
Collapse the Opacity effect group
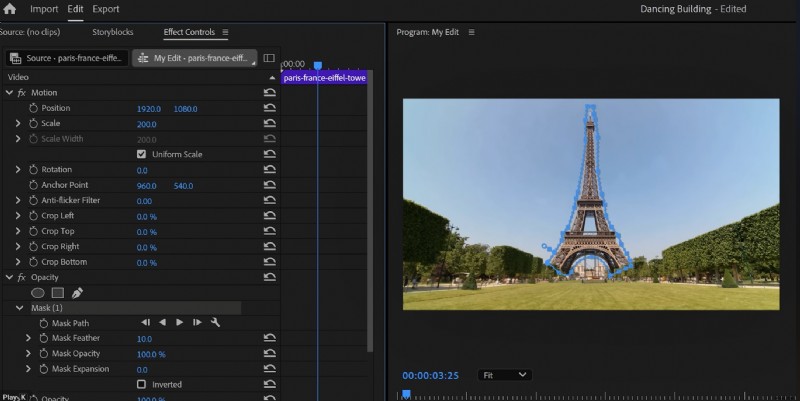[9, 277]
